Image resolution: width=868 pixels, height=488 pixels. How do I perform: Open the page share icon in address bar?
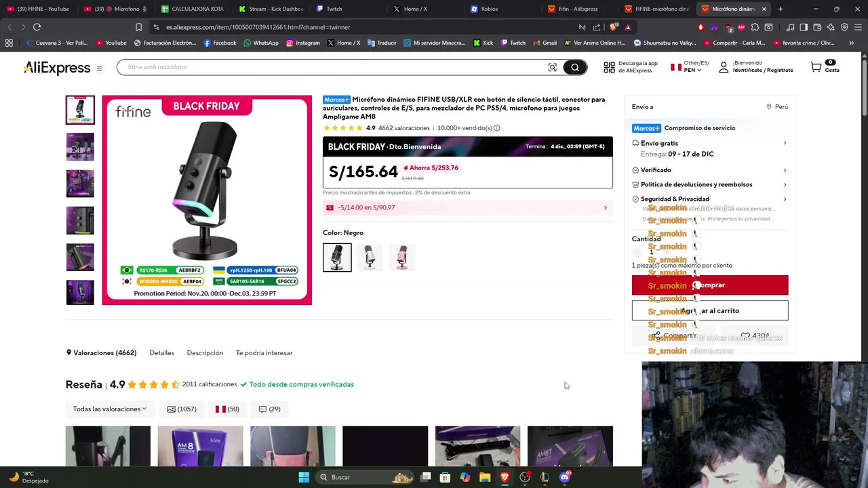pyautogui.click(x=597, y=27)
